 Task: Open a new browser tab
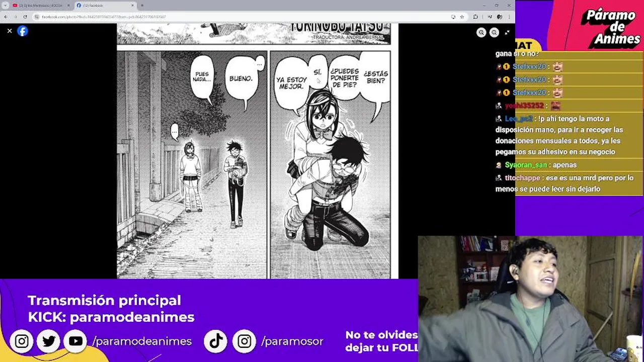[x=142, y=6]
